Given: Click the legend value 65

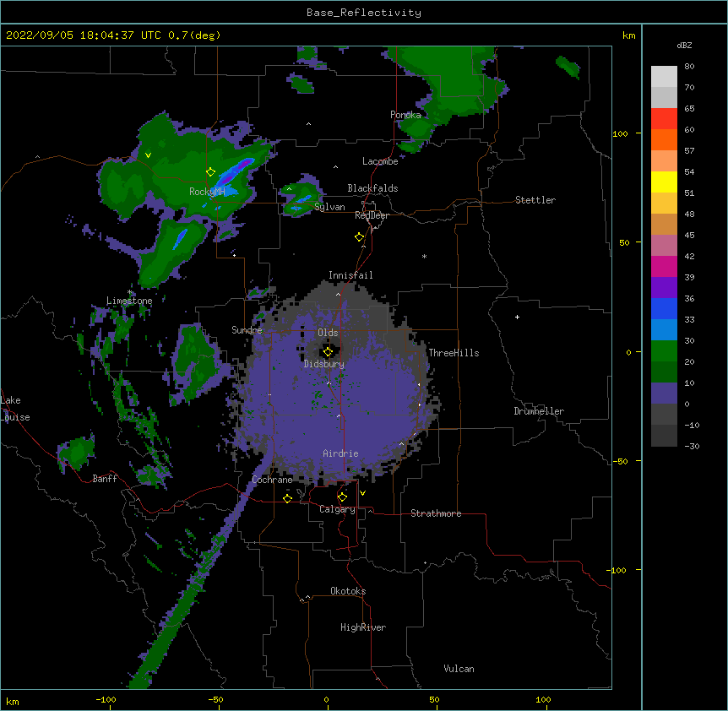Looking at the screenshot, I should tap(689, 109).
